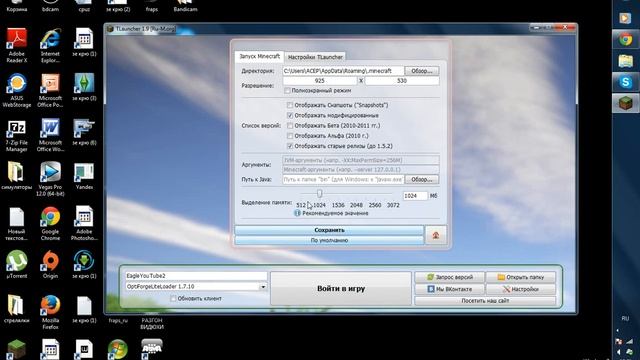The width and height of the screenshot is (640, 360).
Task: Select the Origin desktop icon
Action: pos(50,264)
